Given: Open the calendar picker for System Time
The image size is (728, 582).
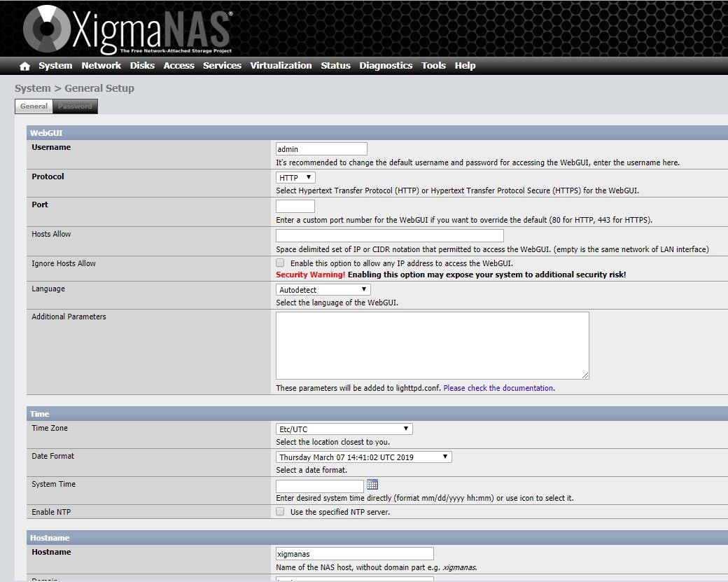Looking at the screenshot, I should pos(372,485).
